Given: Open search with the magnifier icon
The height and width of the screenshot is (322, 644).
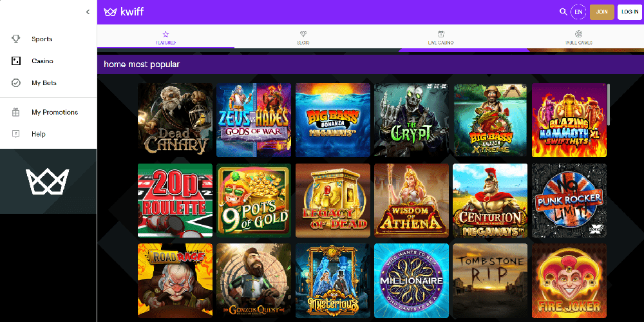Looking at the screenshot, I should click(x=563, y=12).
